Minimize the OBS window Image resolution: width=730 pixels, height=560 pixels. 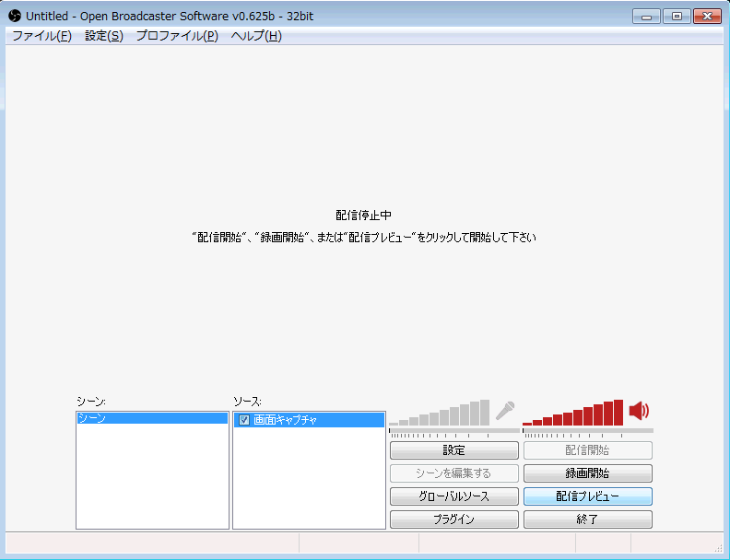pyautogui.click(x=646, y=17)
